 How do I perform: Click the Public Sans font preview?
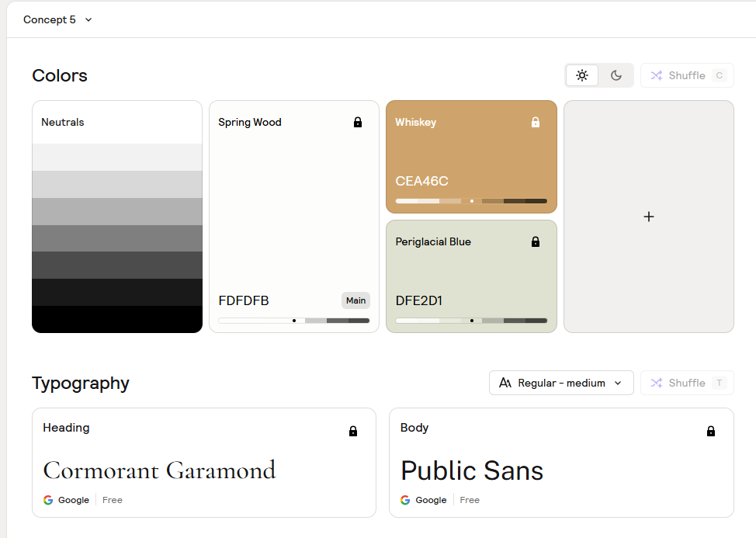[472, 471]
